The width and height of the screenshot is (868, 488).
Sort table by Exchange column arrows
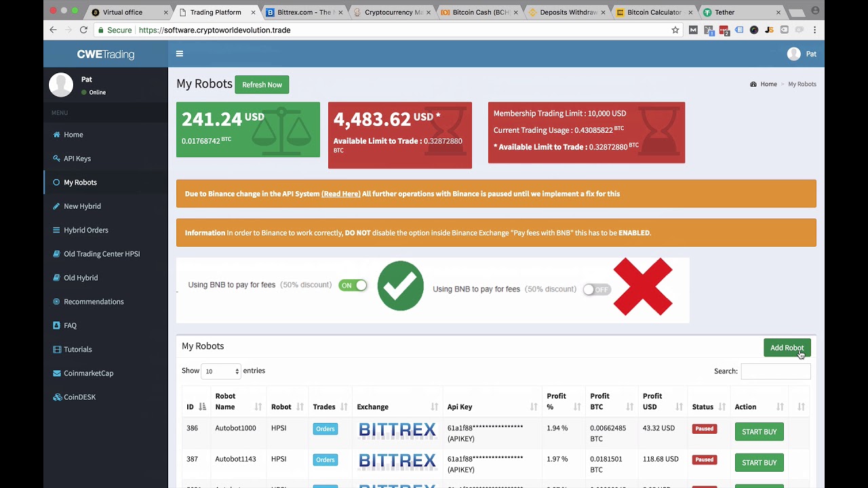coord(435,407)
